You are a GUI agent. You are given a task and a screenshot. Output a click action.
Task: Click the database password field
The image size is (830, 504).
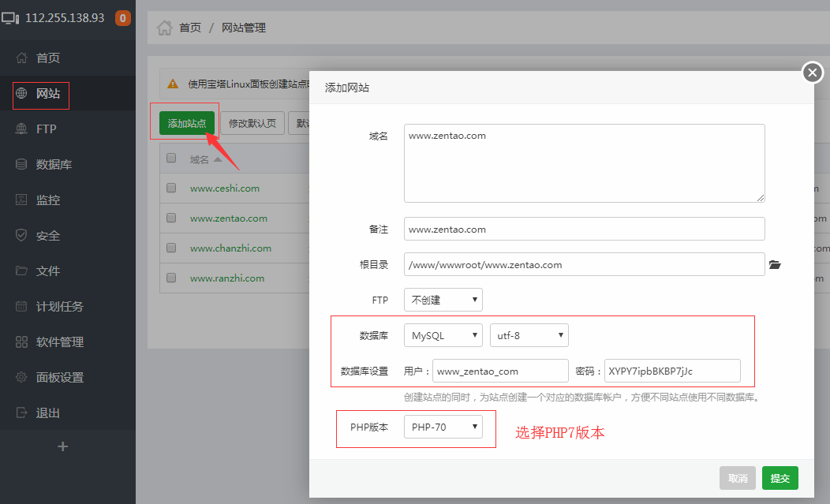coord(672,371)
